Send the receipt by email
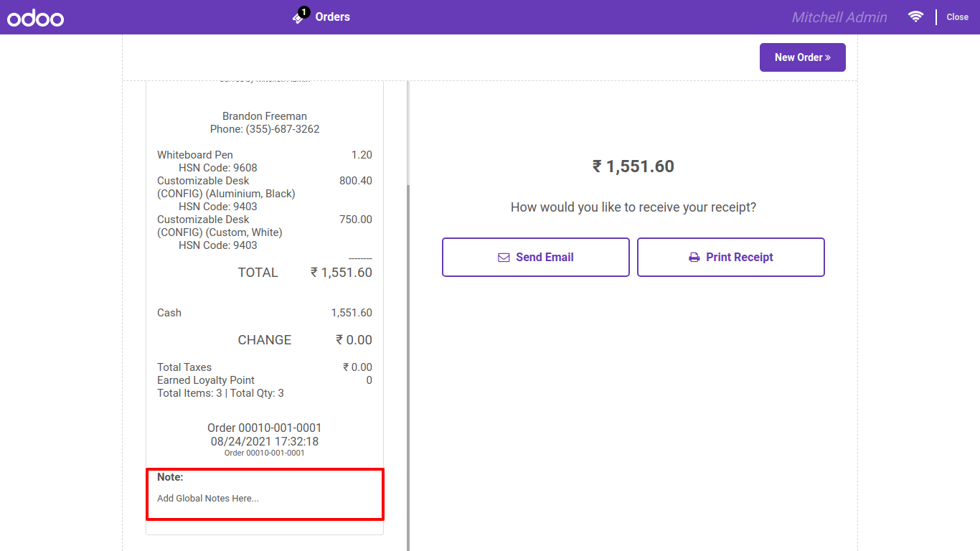980x551 pixels. point(536,257)
